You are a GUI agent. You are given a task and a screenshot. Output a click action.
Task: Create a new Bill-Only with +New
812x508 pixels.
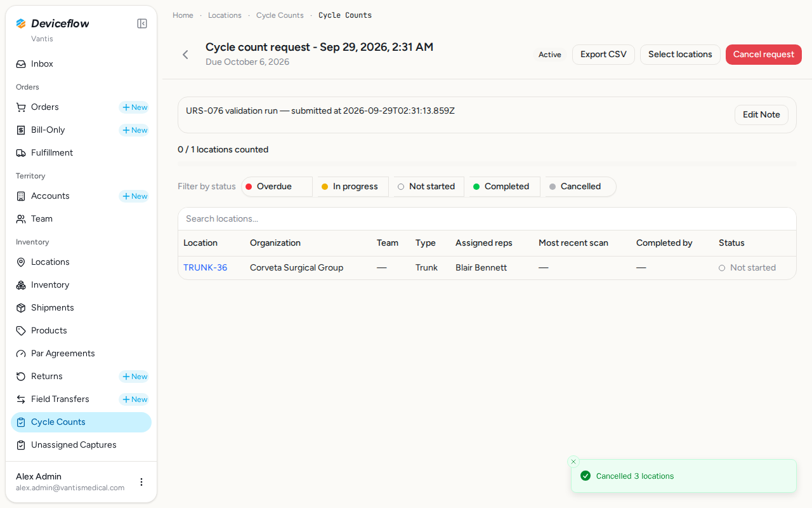point(134,130)
